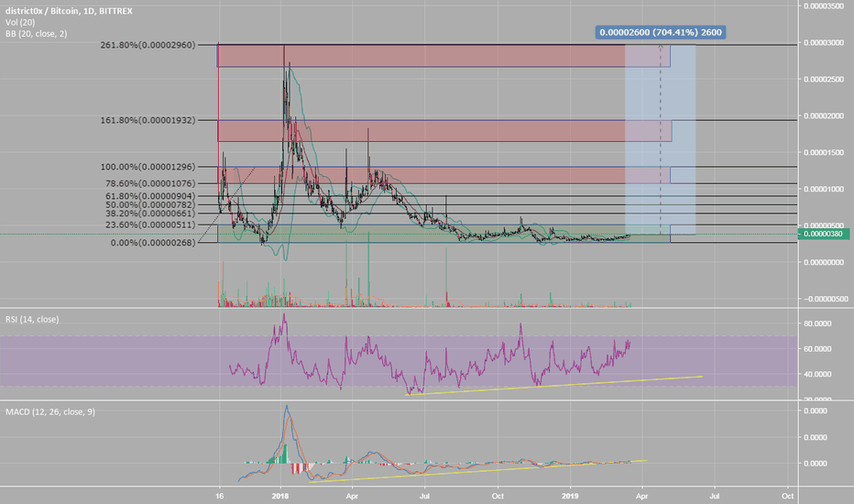Image resolution: width=854 pixels, height=504 pixels.
Task: Select the Vol (20) indicator label
Action: [20, 22]
